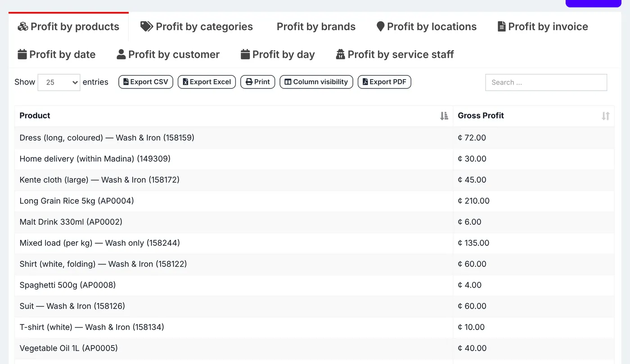Click the sort arrows in Gross Profit header
The width and height of the screenshot is (630, 364).
click(x=605, y=116)
